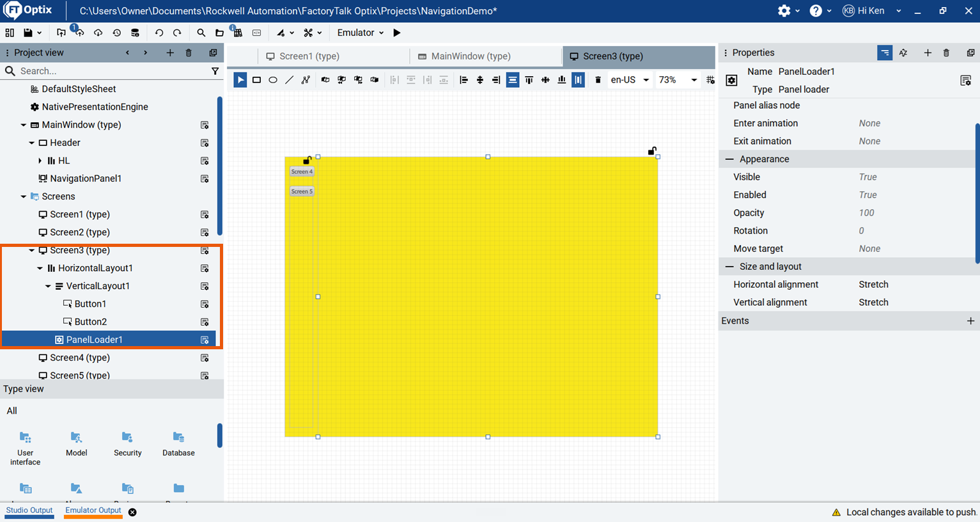
Task: Select the Rectangle drawing tool
Action: coord(256,80)
